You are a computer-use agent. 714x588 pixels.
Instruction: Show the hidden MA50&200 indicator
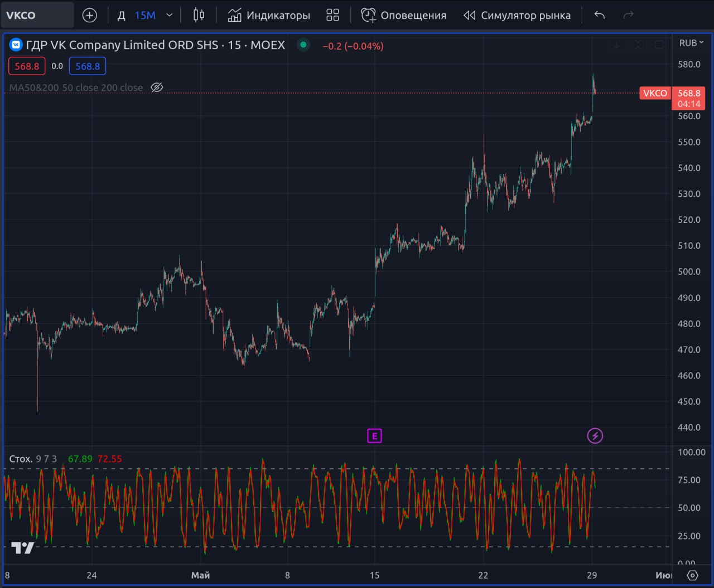coord(157,88)
